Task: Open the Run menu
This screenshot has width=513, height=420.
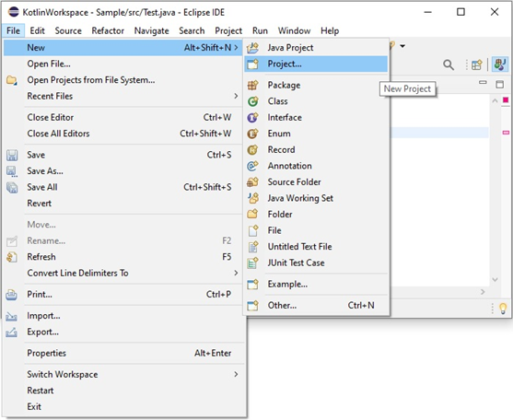Action: [260, 30]
